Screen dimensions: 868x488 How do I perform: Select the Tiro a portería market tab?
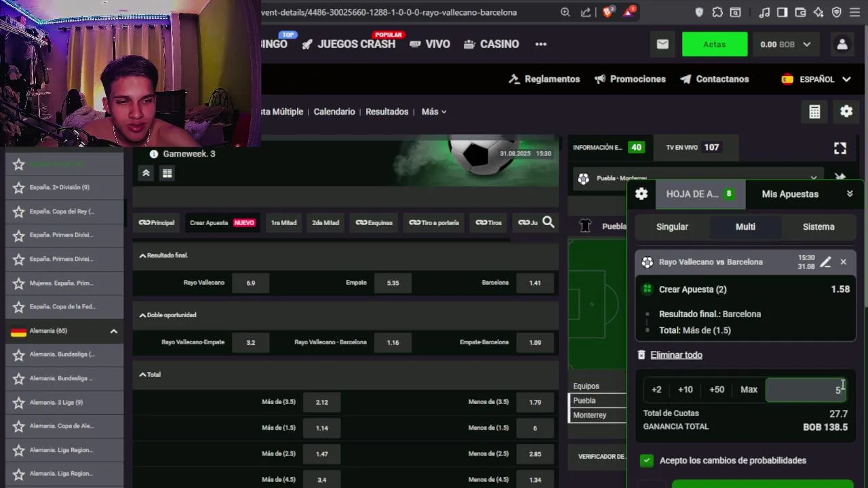434,222
